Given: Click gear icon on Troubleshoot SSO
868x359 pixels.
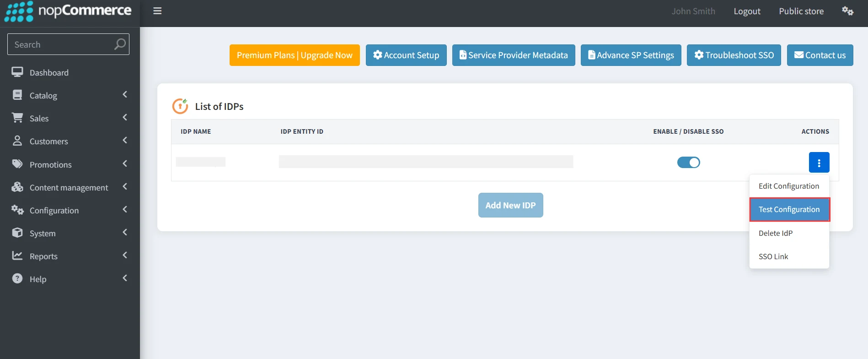Looking at the screenshot, I should coord(699,55).
